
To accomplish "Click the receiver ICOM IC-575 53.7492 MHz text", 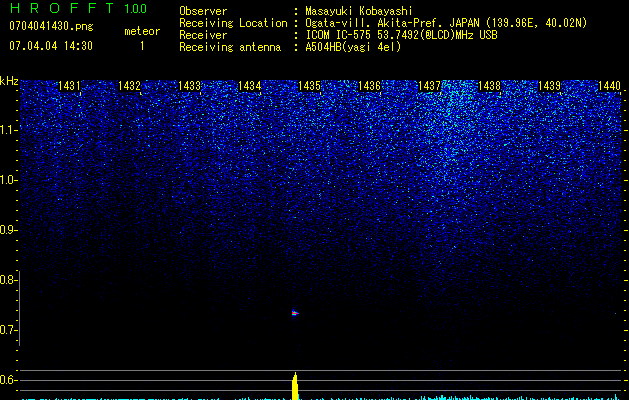I will (401, 35).
